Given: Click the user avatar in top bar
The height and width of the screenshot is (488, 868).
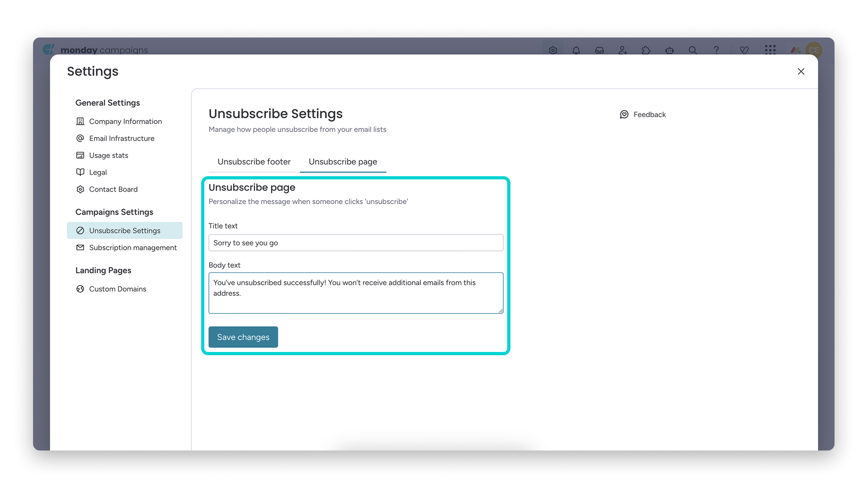Looking at the screenshot, I should coord(814,50).
